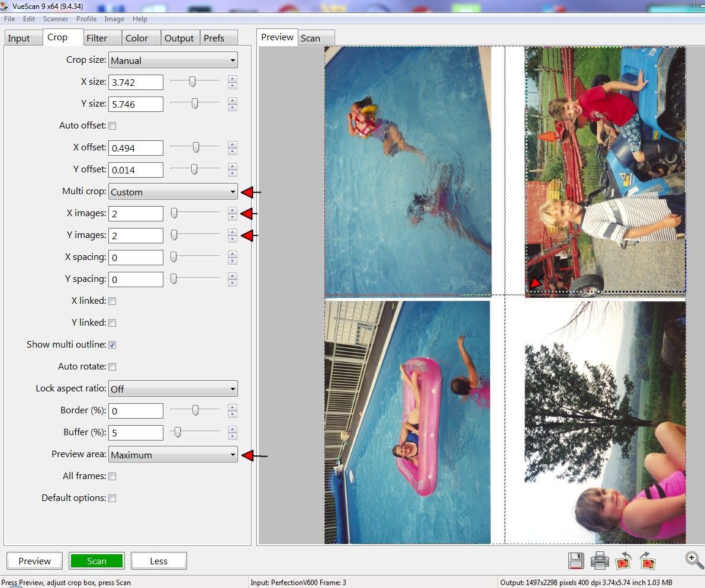Print the previewed image
Image resolution: width=705 pixels, height=588 pixels.
[600, 560]
